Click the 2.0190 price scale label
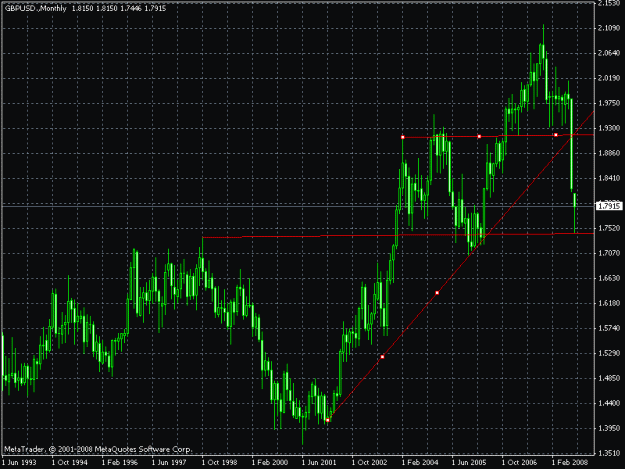The image size is (625, 469). tap(609, 78)
